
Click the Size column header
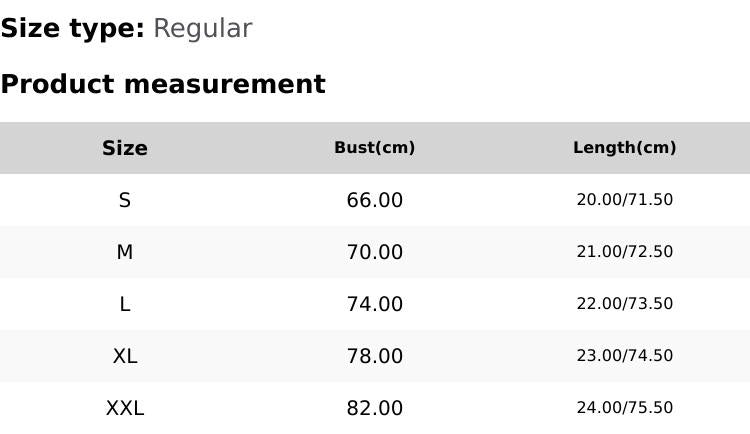[125, 148]
